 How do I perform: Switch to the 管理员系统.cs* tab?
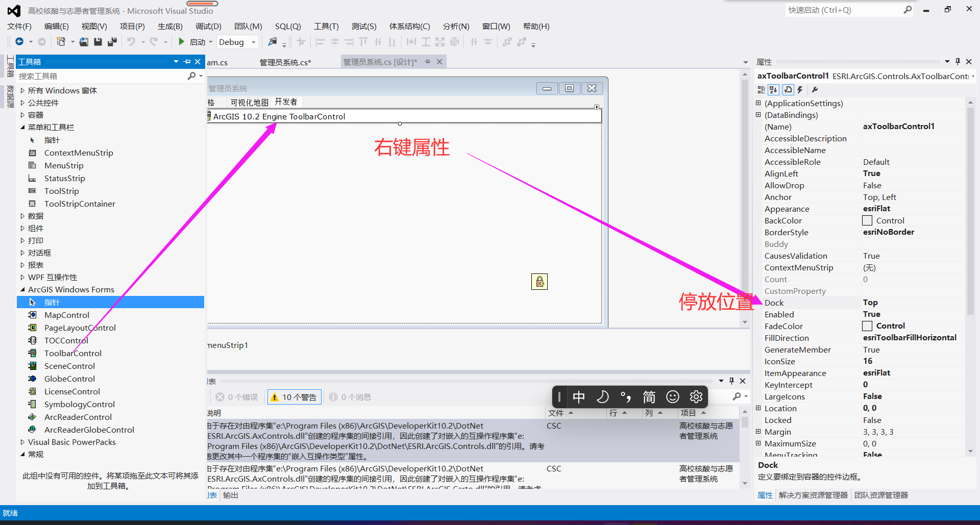(285, 62)
